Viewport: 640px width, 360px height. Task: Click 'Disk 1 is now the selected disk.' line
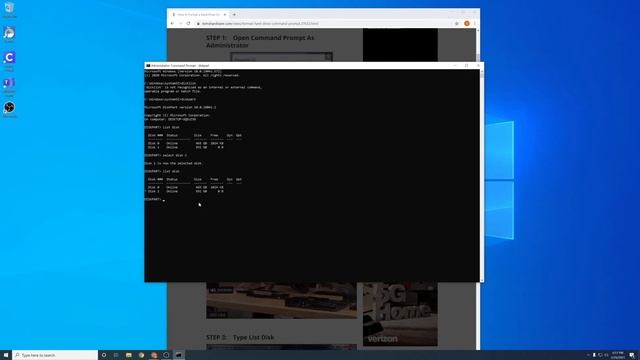pos(173,163)
